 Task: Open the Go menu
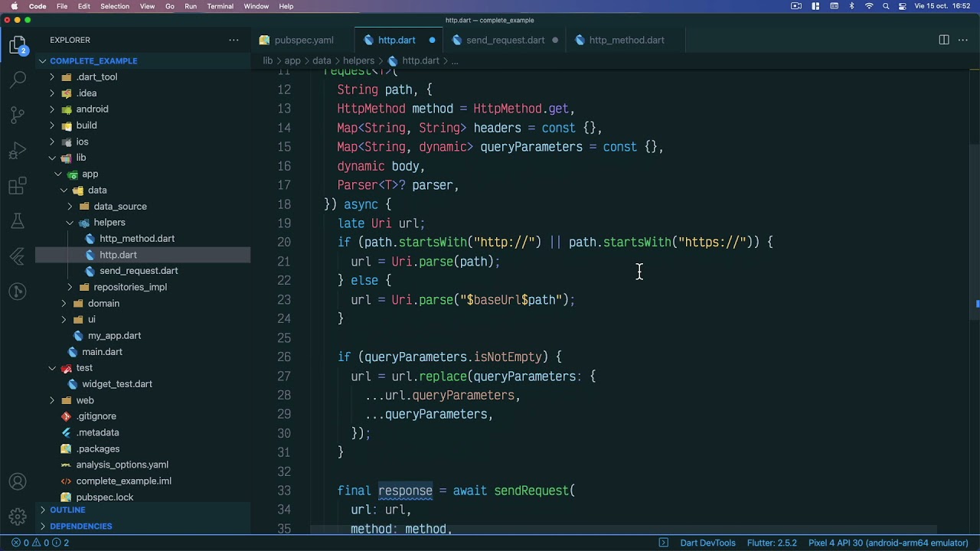point(170,6)
